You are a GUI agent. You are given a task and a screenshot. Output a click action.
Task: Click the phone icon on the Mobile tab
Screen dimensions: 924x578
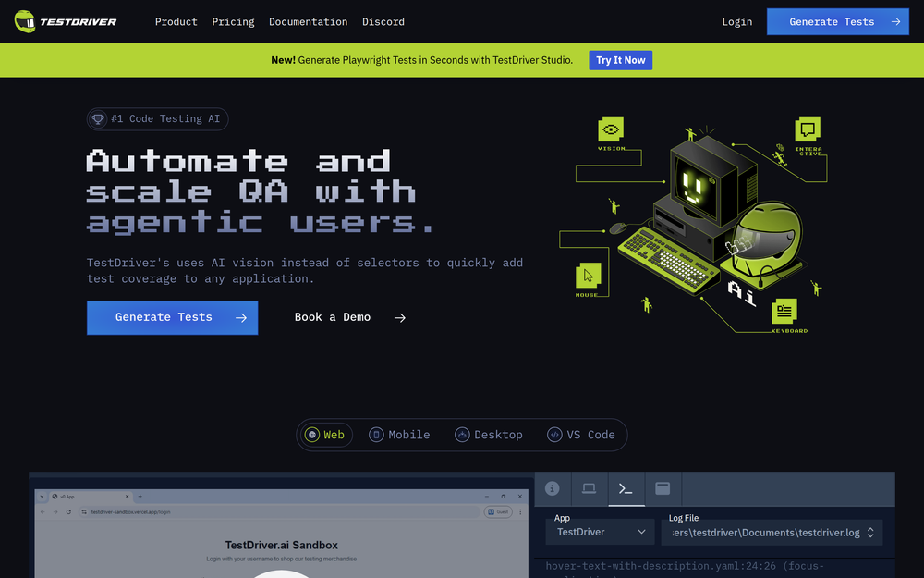point(376,435)
